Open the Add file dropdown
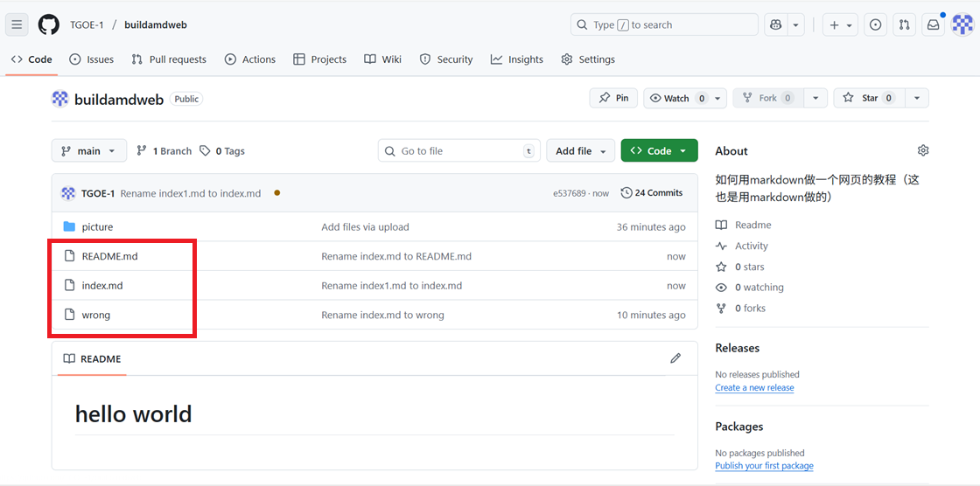Screen dimensions: 980x486 tap(581, 150)
